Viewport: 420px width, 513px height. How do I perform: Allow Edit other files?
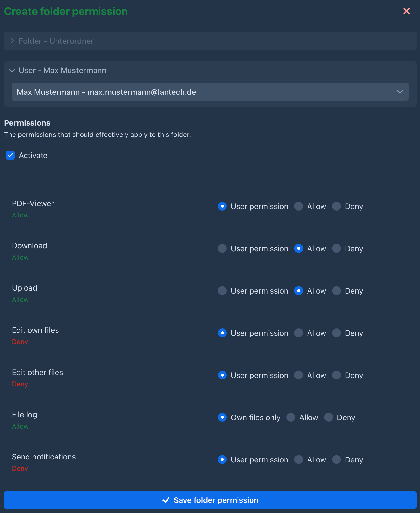(299, 375)
